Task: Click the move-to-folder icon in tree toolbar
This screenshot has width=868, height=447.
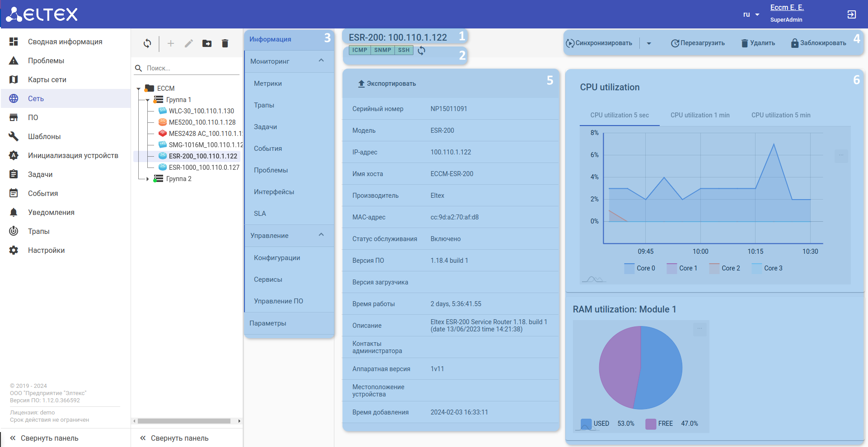Action: [x=207, y=43]
